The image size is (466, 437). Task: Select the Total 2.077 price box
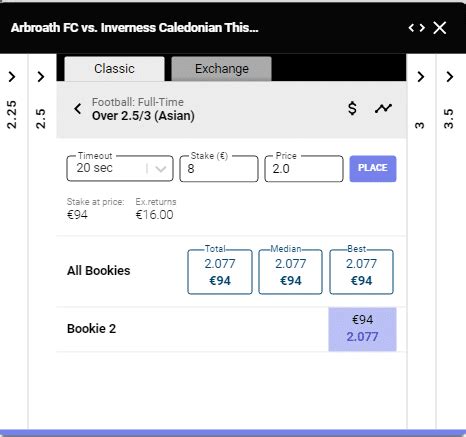tap(220, 272)
